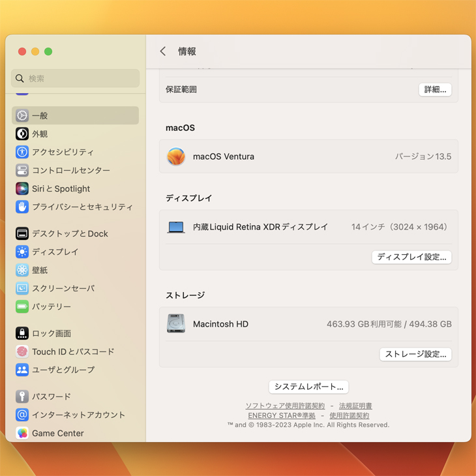Viewport: 476px width, 476px height.
Task: Click the Siri and Spotlight icon
Action: (22, 188)
